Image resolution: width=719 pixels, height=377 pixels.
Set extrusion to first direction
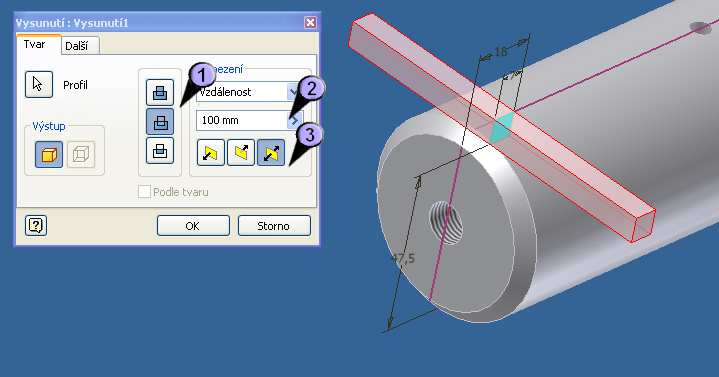click(x=211, y=153)
